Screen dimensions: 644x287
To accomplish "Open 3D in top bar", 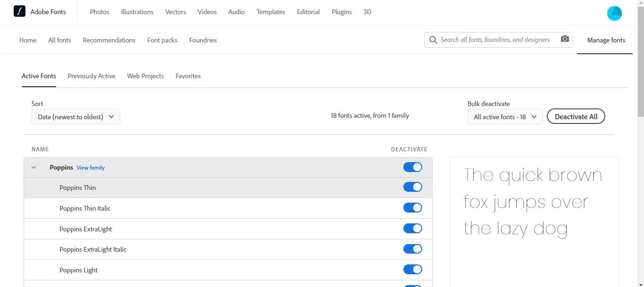I will 368,12.
